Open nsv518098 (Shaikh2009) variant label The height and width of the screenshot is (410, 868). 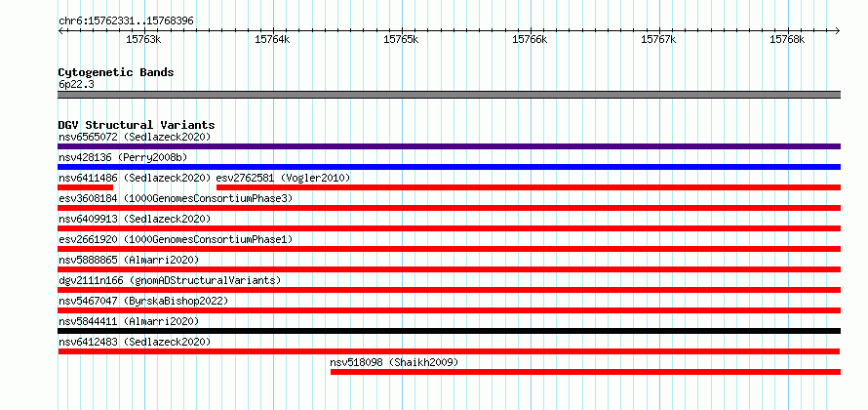tap(394, 362)
